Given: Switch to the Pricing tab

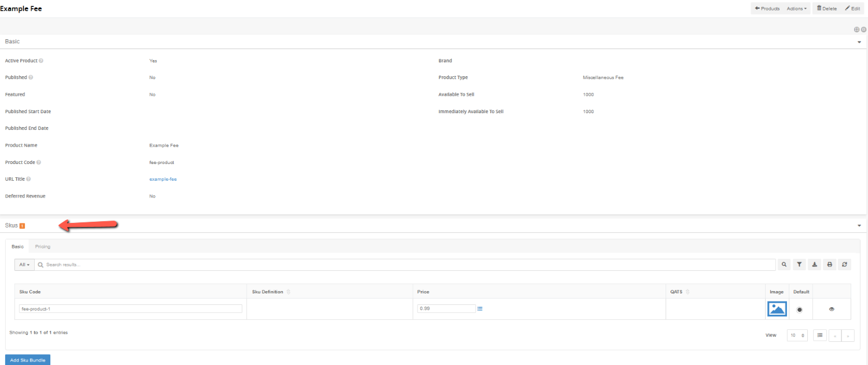Looking at the screenshot, I should [x=43, y=247].
